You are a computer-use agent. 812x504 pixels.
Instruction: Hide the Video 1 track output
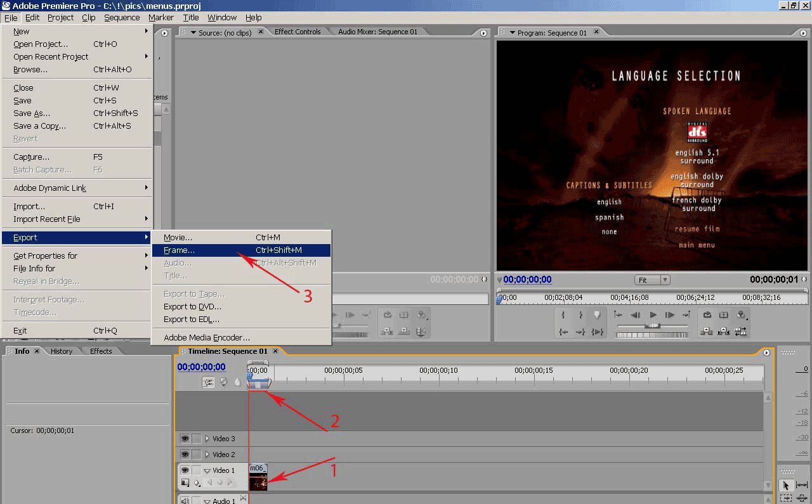[185, 470]
